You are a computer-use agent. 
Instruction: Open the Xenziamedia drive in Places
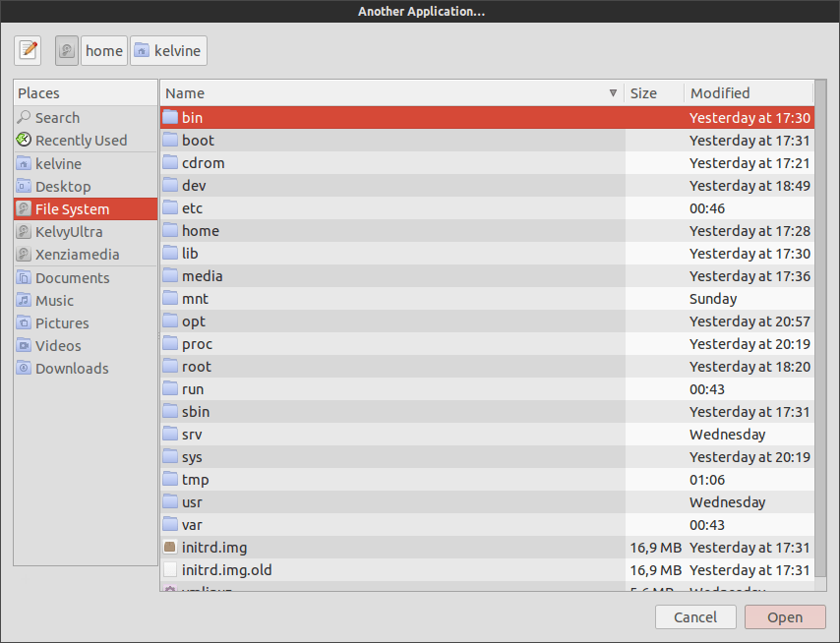coord(77,255)
